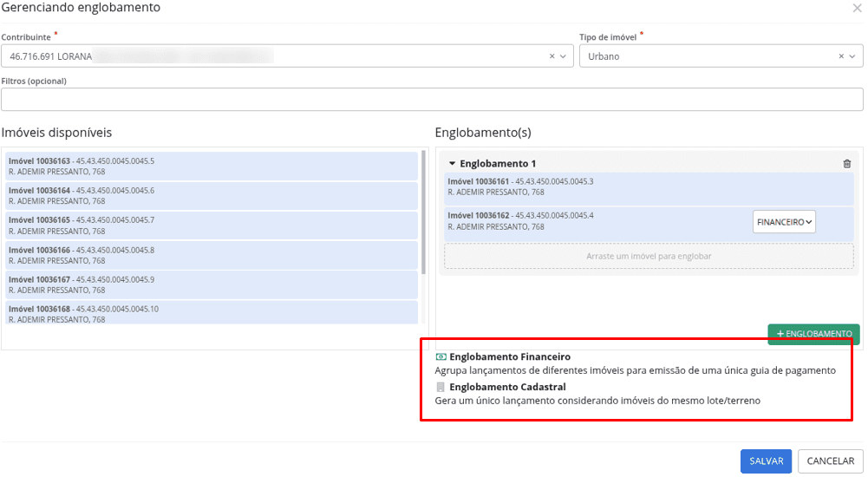
Task: Expand the Tipo de imóvel dropdown
Action: [852, 56]
